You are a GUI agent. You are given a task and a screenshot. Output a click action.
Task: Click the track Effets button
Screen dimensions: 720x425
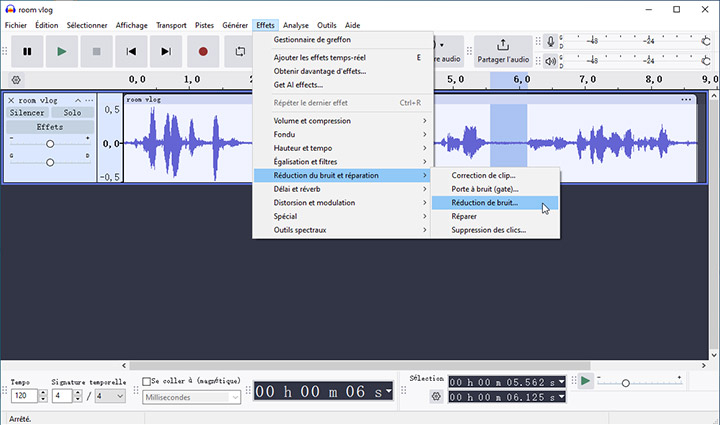coord(49,127)
